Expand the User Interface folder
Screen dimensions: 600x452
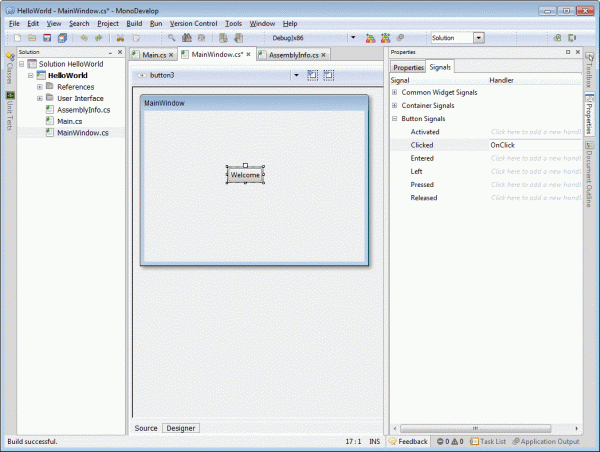point(40,98)
